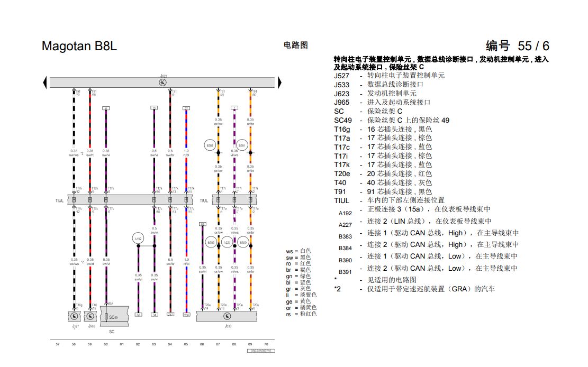The height and width of the screenshot is (367, 588).
Task: Click the footnote 见适用的电路图
Action: coord(375,280)
